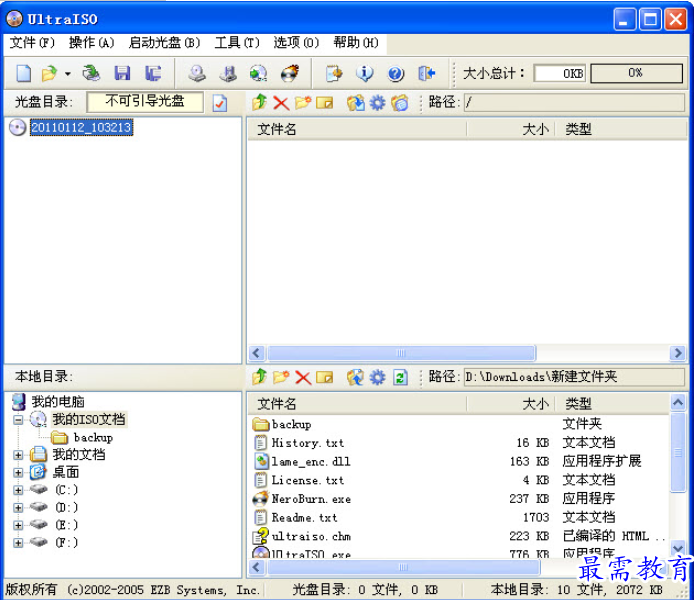700x600 pixels.
Task: Click the gear properties icon in disc toolbar
Action: click(378, 103)
